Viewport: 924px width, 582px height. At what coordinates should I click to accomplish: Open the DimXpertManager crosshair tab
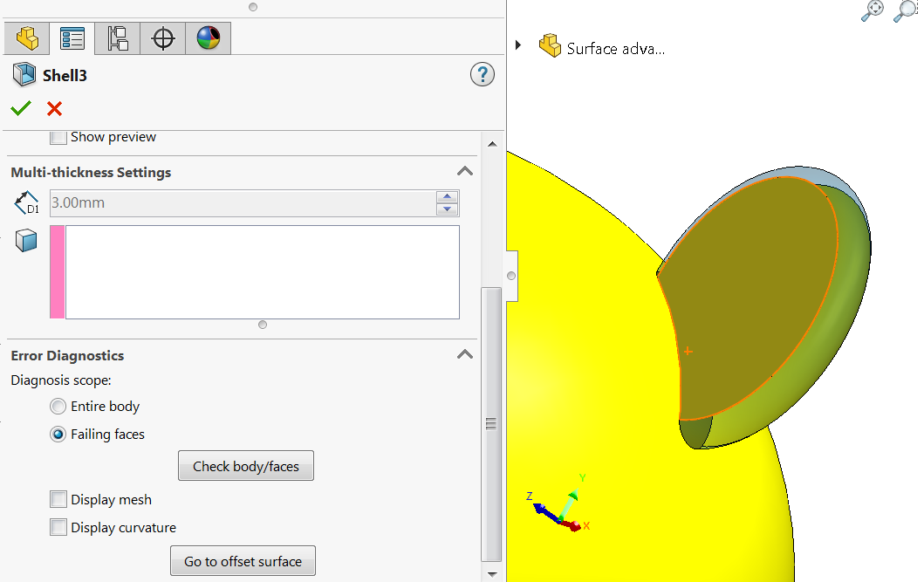point(163,38)
